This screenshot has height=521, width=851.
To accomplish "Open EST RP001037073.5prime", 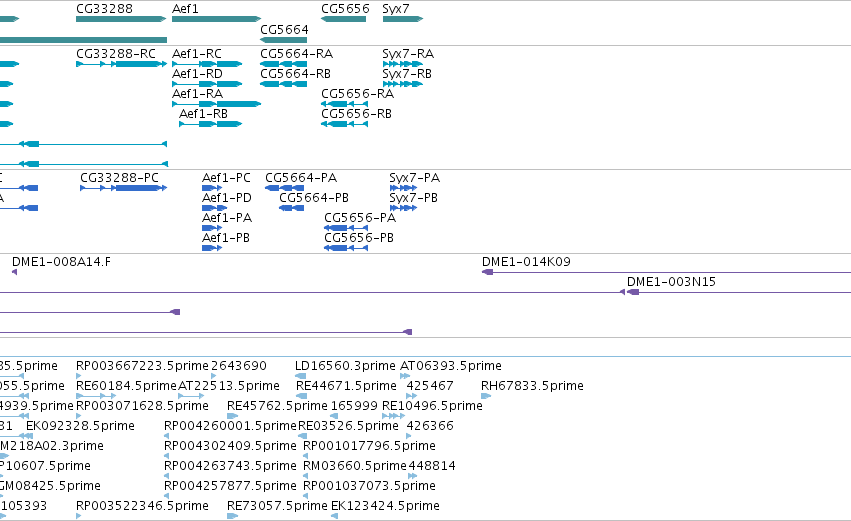I will pyautogui.click(x=306, y=496).
